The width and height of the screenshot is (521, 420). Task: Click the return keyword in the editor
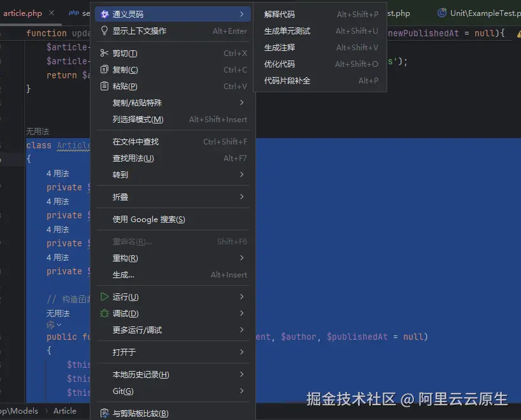tap(62, 75)
